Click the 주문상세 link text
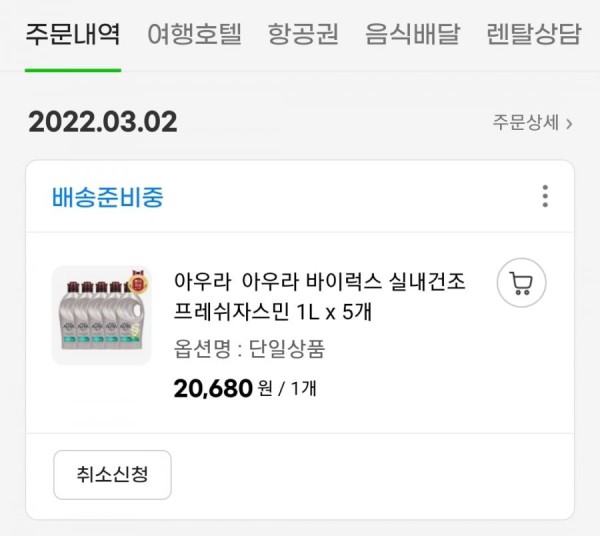 (525, 123)
